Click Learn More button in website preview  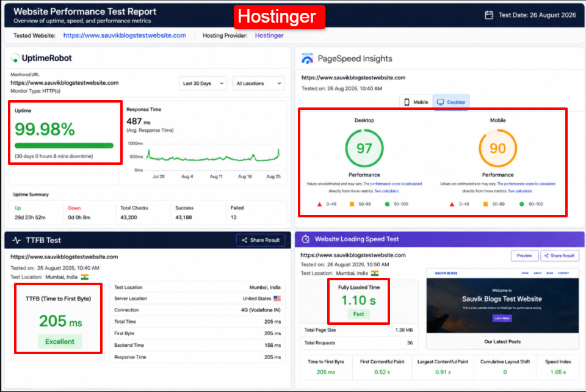tap(502, 318)
